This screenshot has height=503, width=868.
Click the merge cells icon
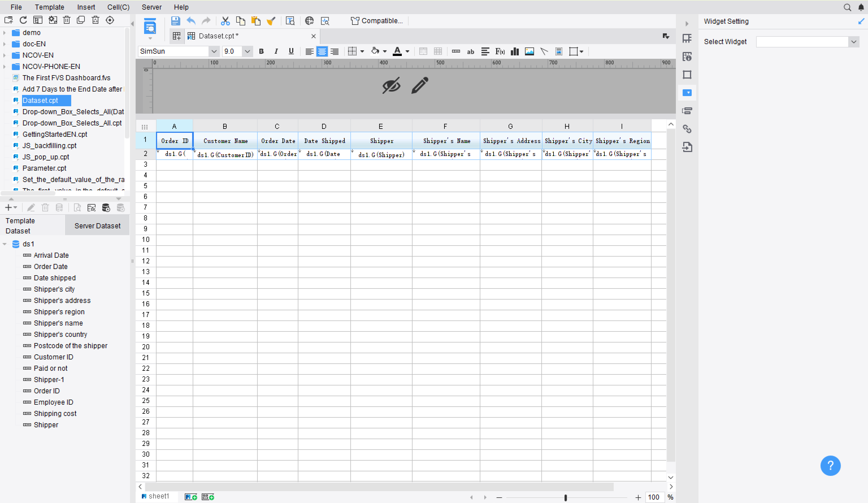point(423,51)
